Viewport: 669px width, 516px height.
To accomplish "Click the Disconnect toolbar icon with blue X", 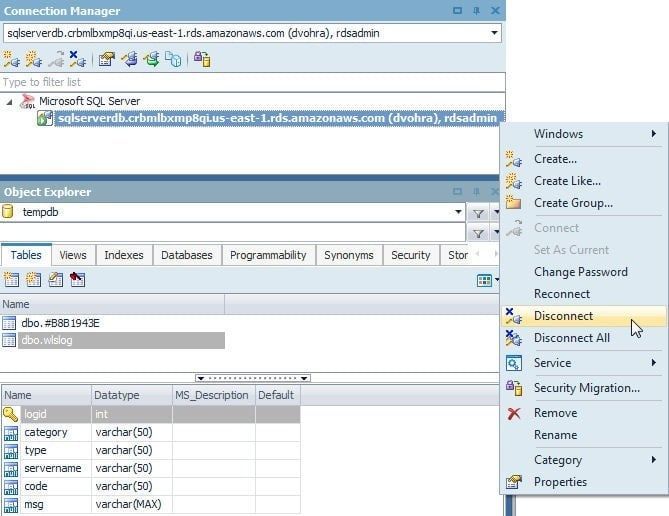I will [x=78, y=59].
